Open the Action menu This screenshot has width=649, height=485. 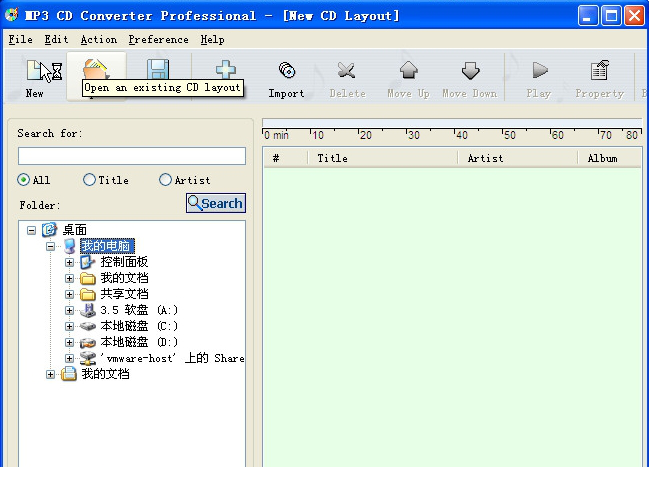pos(99,40)
